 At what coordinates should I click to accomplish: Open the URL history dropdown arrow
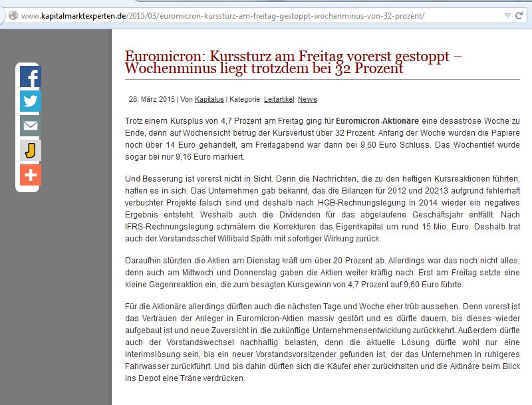pos(507,15)
